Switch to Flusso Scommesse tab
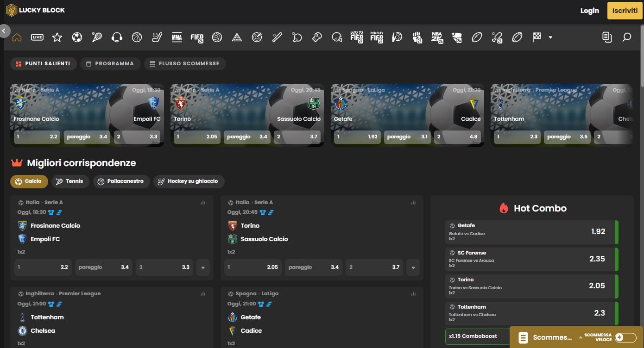 185,64
